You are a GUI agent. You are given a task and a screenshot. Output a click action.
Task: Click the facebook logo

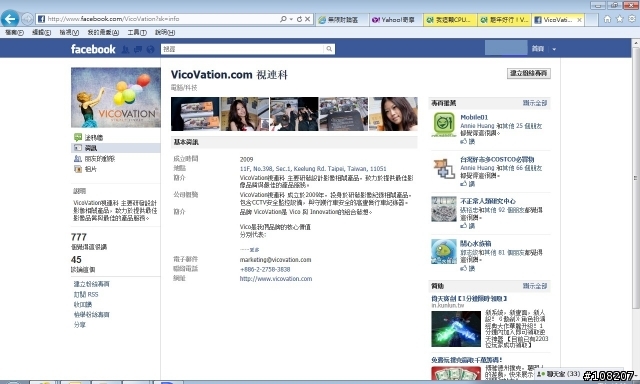tap(93, 49)
